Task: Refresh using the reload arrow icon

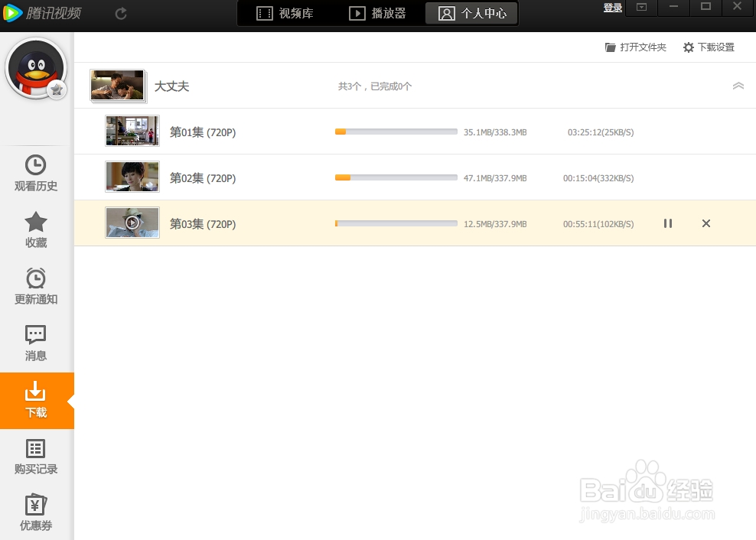Action: tap(121, 14)
